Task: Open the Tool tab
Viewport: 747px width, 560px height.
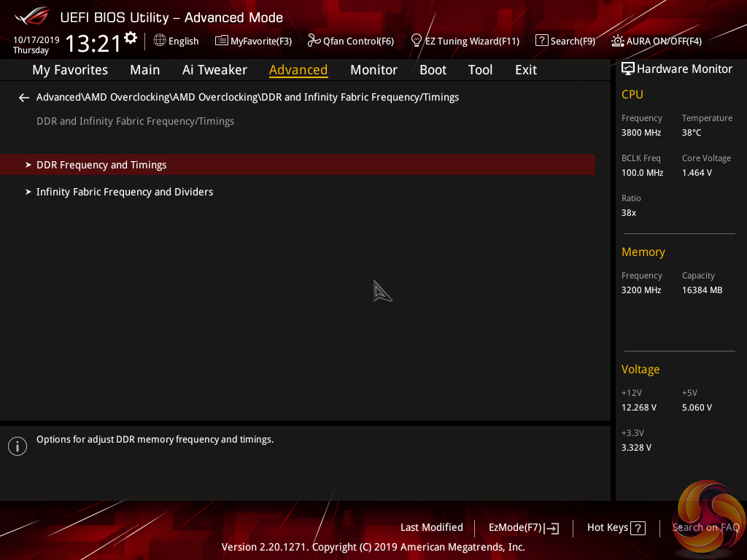Action: click(480, 70)
